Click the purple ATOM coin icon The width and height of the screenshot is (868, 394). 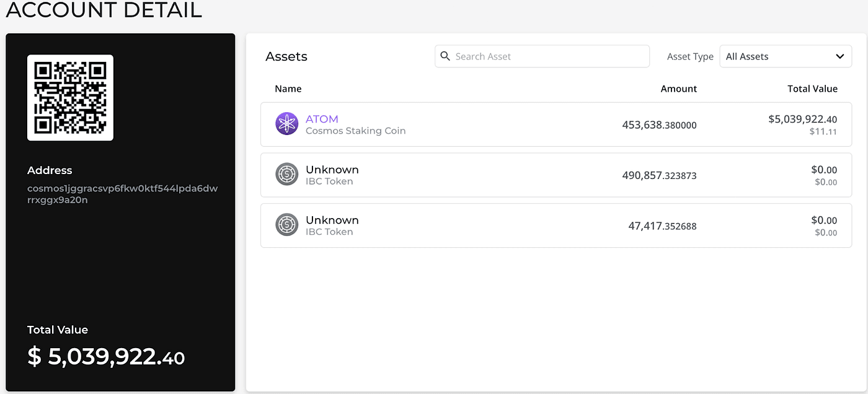pos(286,124)
